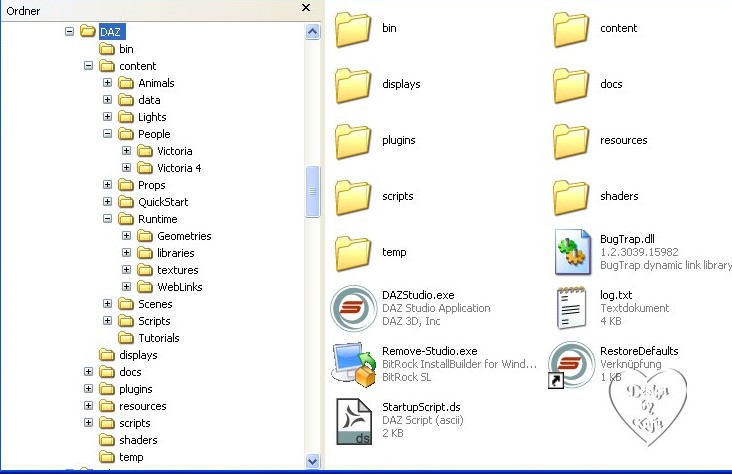Expand the Props tree node
This screenshot has width=732, height=474.
click(107, 184)
